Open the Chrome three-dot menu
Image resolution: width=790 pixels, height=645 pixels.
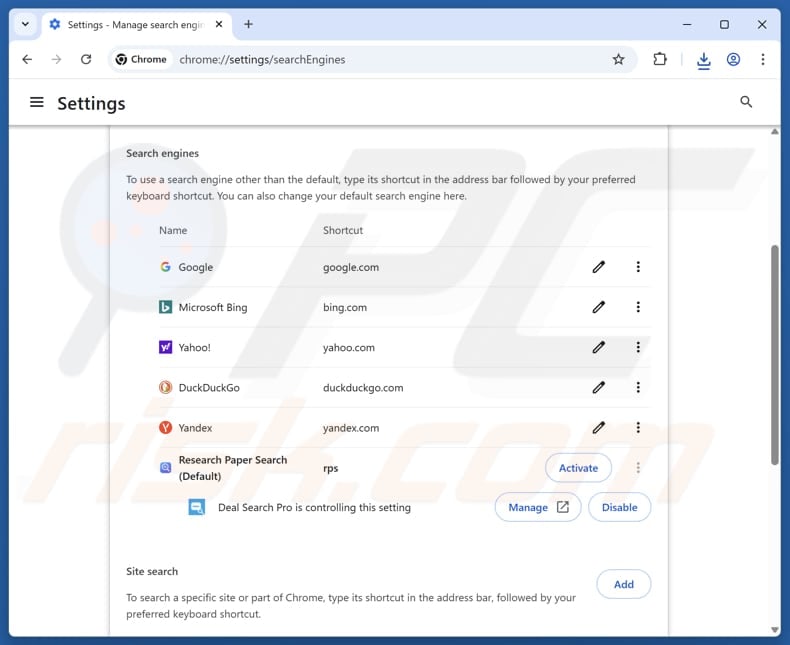763,59
